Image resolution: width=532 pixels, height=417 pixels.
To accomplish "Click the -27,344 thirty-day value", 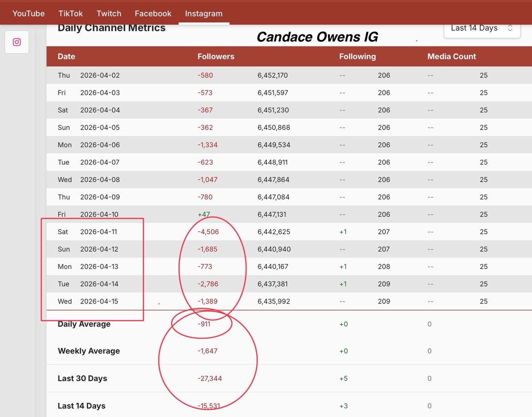I will click(210, 378).
